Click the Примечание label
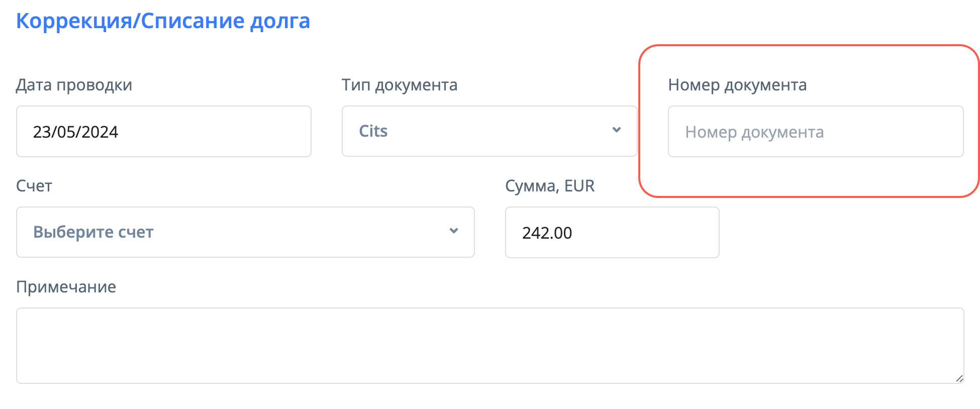Image resolution: width=980 pixels, height=409 pixels. click(x=66, y=287)
